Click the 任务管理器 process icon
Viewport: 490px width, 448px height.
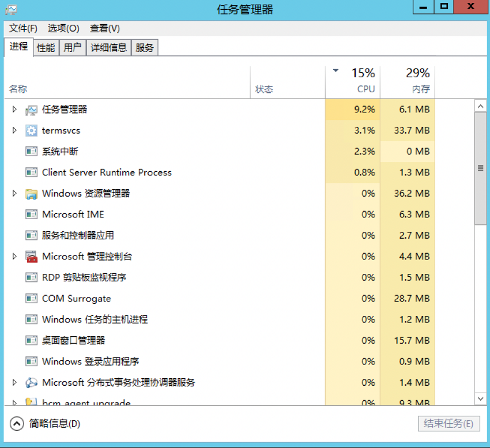pos(31,110)
